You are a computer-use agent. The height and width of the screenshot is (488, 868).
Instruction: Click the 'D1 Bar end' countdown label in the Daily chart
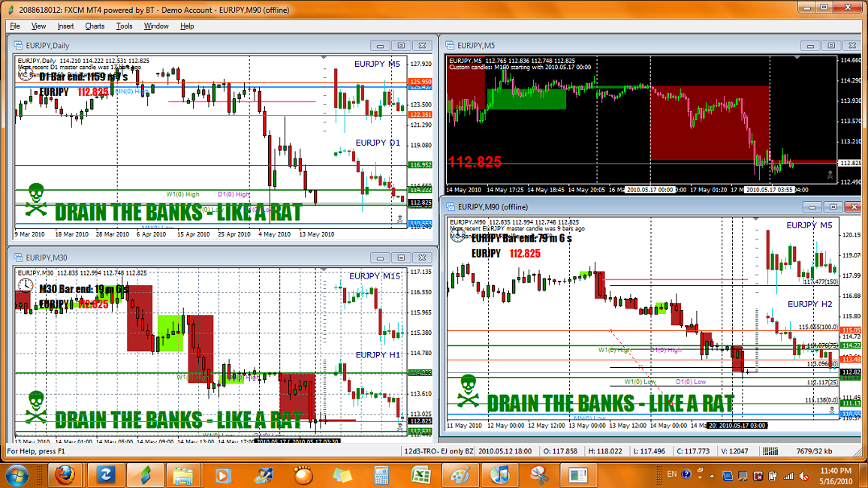[x=83, y=77]
